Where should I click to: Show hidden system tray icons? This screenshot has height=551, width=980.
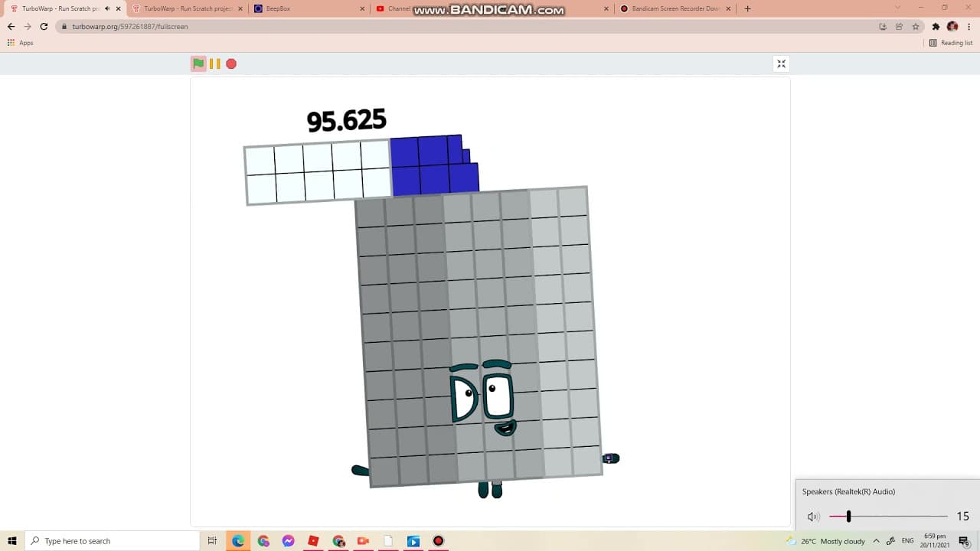(x=876, y=541)
